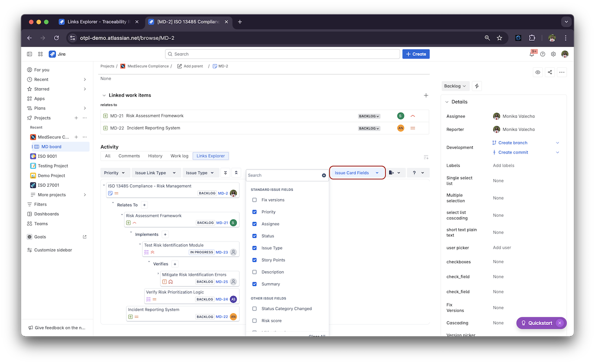
Task: Enable the Fix versions checkbox
Action: (254, 200)
